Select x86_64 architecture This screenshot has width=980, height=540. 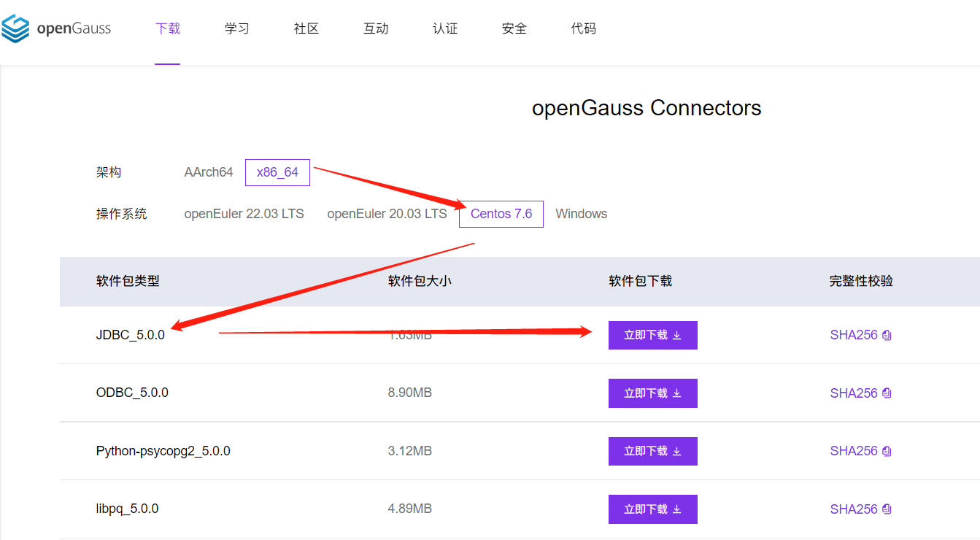pos(277,172)
